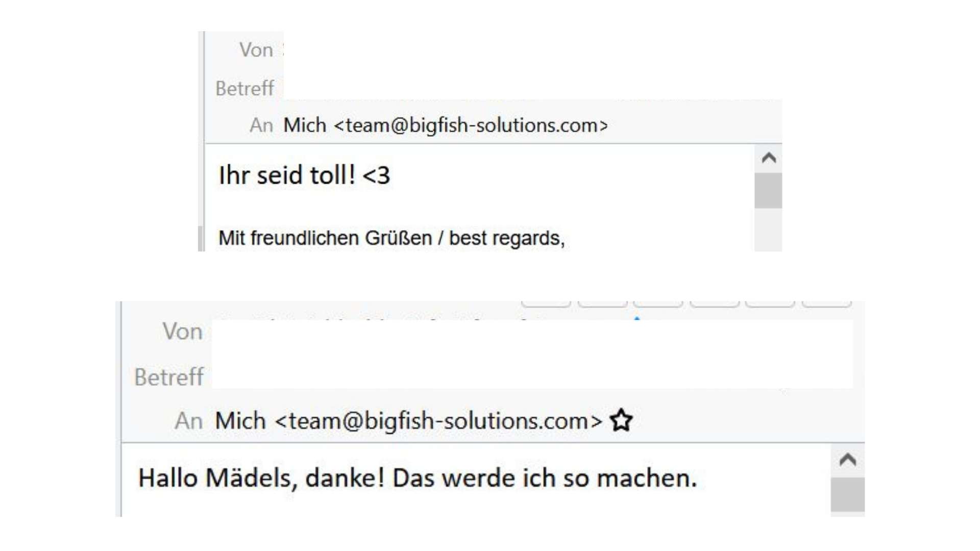
Task: Click scrollbar thumb of the 'Ihr seid toll!' message
Action: [769, 190]
